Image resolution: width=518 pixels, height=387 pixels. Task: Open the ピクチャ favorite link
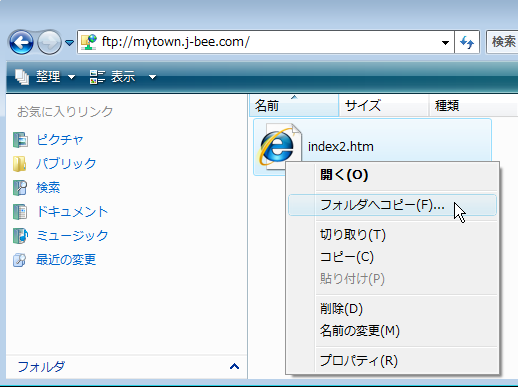(60, 140)
